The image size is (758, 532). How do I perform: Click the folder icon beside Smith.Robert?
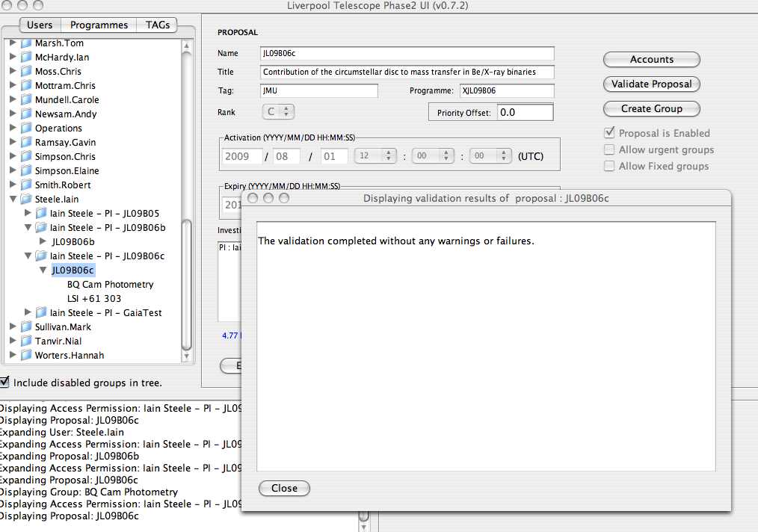tap(27, 185)
